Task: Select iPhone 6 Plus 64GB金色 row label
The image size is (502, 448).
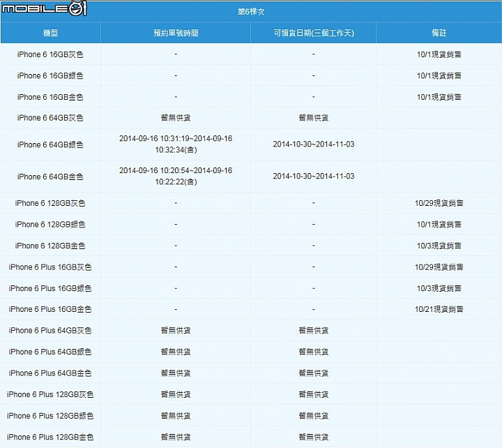Action: coord(50,373)
